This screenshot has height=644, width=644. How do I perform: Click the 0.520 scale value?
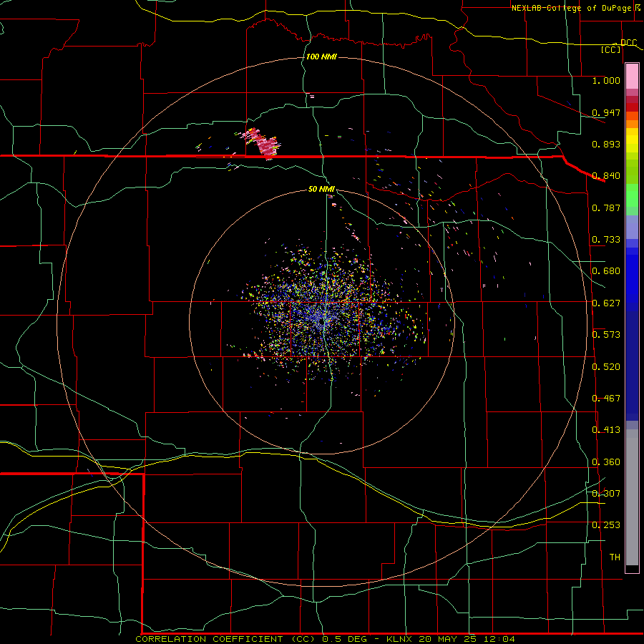coord(606,367)
